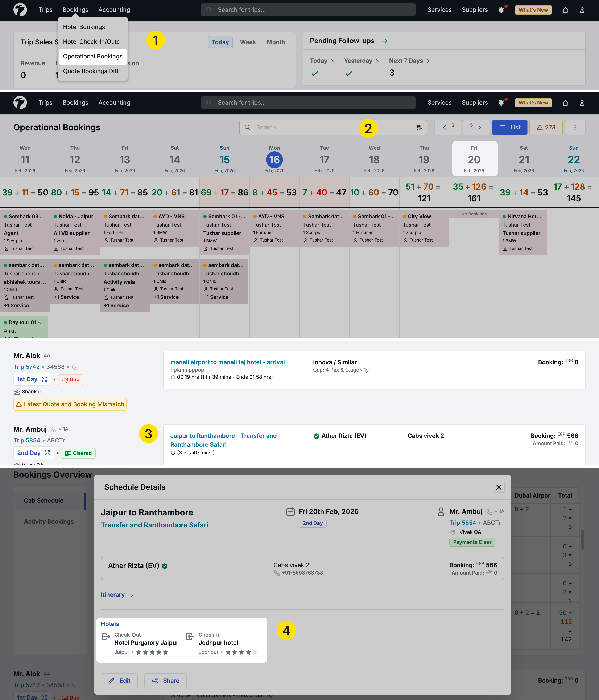This screenshot has height=700, width=599.
Task: Click the 273 warnings alert button
Action: point(546,127)
